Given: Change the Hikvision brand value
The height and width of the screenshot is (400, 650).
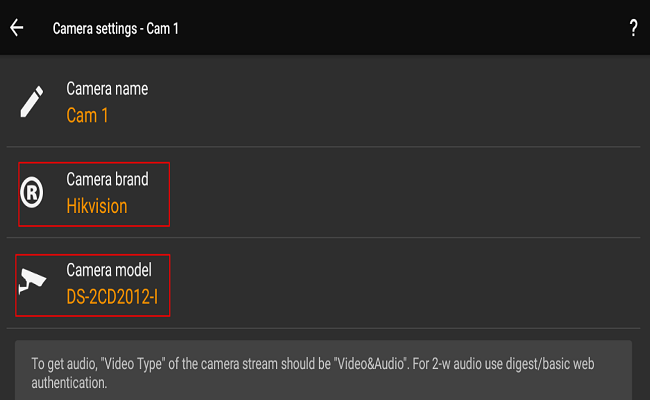Looking at the screenshot, I should click(x=97, y=206).
